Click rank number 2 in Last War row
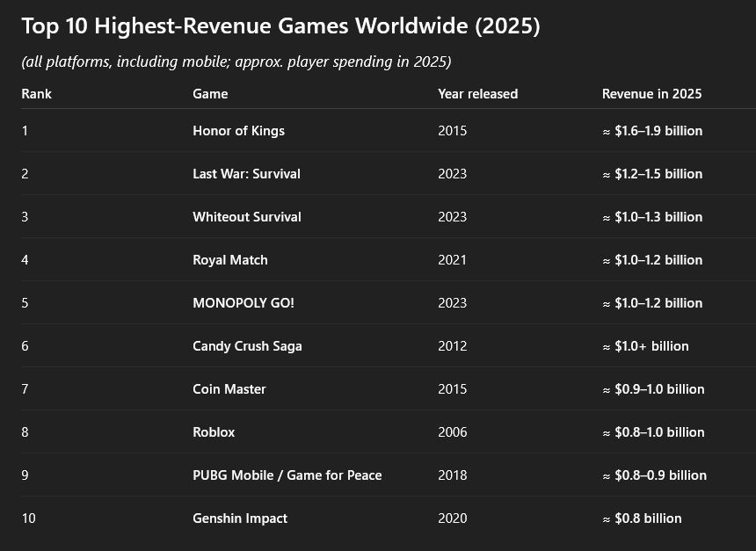The width and height of the screenshot is (756, 551). pos(25,174)
